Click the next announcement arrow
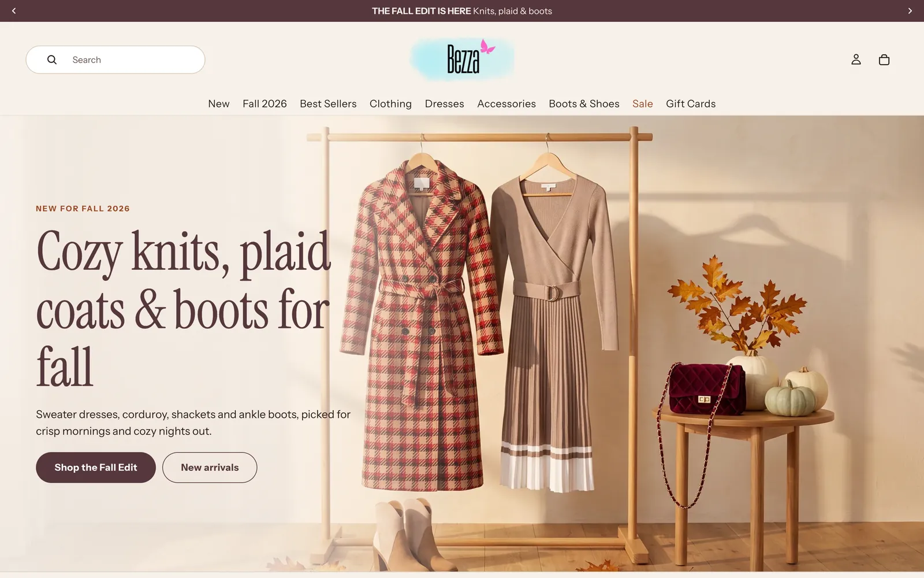The width and height of the screenshot is (924, 578). [910, 11]
